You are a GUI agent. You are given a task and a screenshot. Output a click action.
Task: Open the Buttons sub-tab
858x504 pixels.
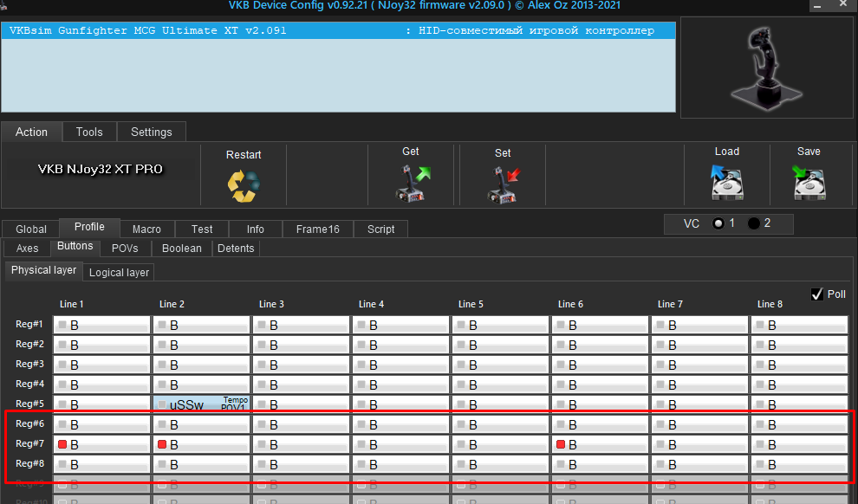(x=75, y=247)
